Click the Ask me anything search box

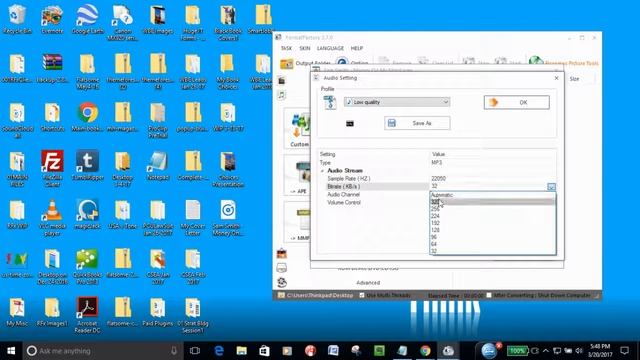pyautogui.click(x=102, y=351)
